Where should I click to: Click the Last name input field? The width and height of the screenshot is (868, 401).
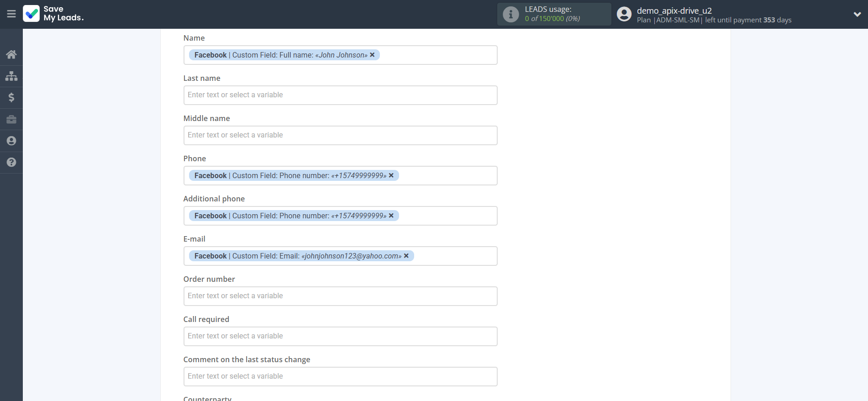(x=340, y=95)
